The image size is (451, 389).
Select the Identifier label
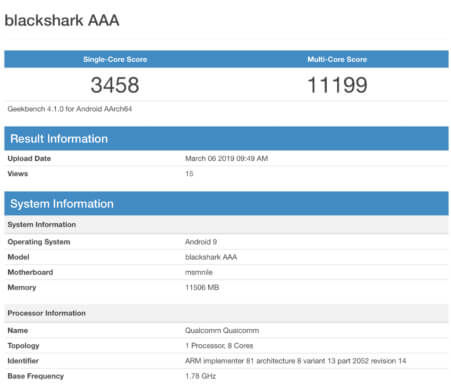click(23, 361)
